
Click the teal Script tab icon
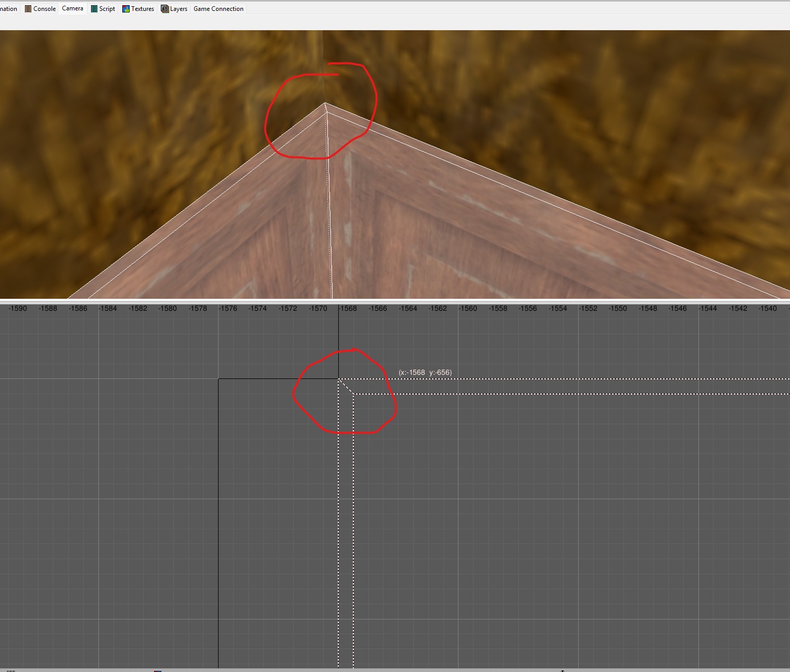tap(94, 9)
